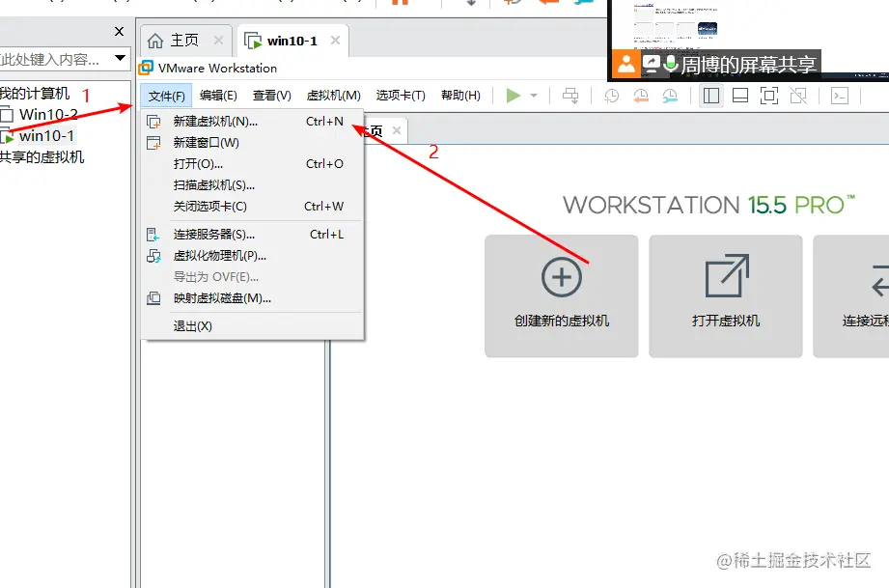Viewport: 889px width, 588px height.
Task: Choose 关闭选项卡(C) in the file menu
Action: (x=252, y=207)
